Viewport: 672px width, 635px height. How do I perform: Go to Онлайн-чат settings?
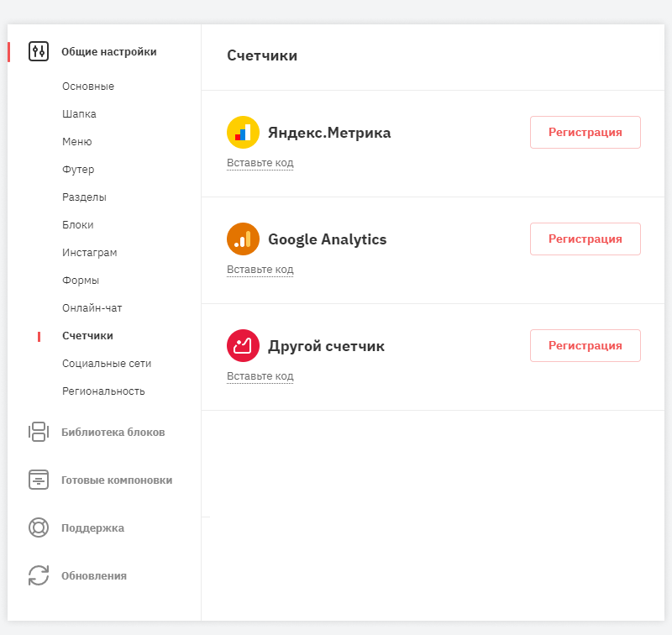tap(92, 308)
